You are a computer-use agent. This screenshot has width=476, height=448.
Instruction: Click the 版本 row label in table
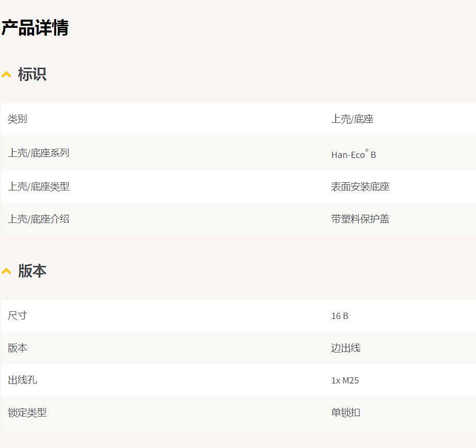point(18,348)
